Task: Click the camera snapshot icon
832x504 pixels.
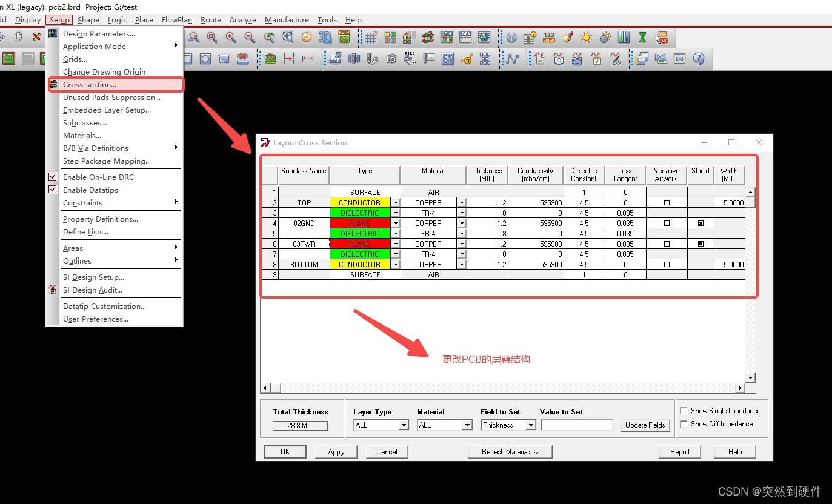Action: pyautogui.click(x=391, y=59)
